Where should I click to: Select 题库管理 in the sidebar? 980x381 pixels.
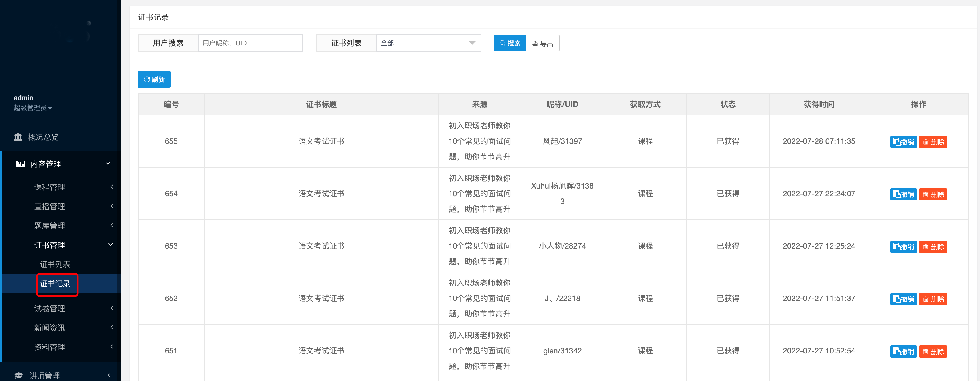click(x=49, y=226)
